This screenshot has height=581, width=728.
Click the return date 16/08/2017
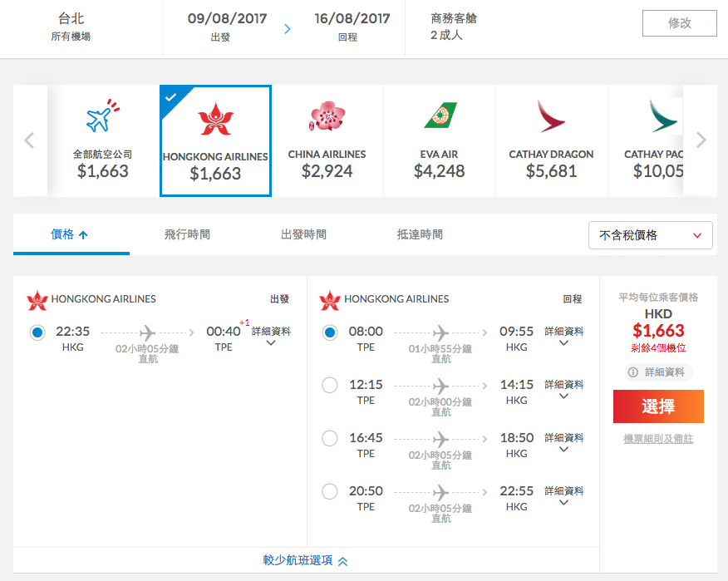pos(352,18)
